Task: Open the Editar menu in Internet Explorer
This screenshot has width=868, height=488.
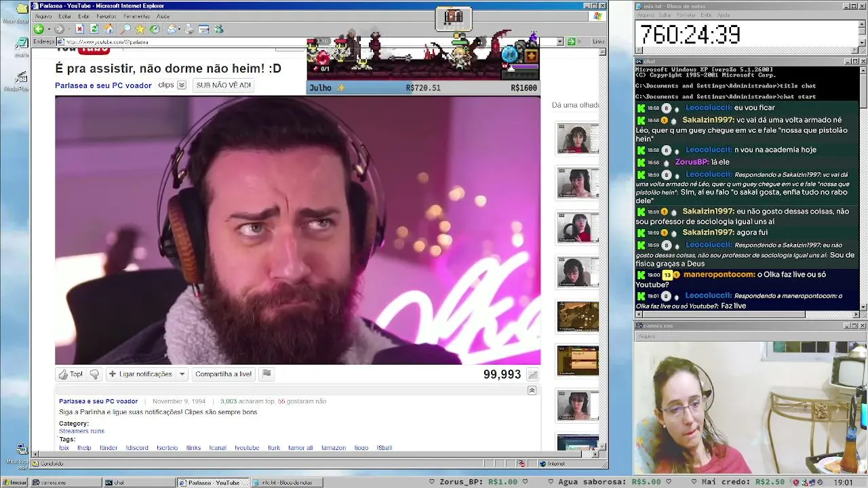Action: click(x=64, y=16)
